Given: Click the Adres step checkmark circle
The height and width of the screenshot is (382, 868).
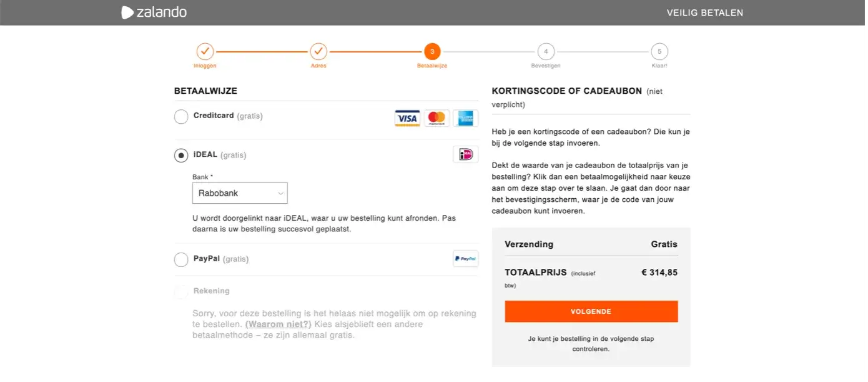Looking at the screenshot, I should click(x=318, y=51).
